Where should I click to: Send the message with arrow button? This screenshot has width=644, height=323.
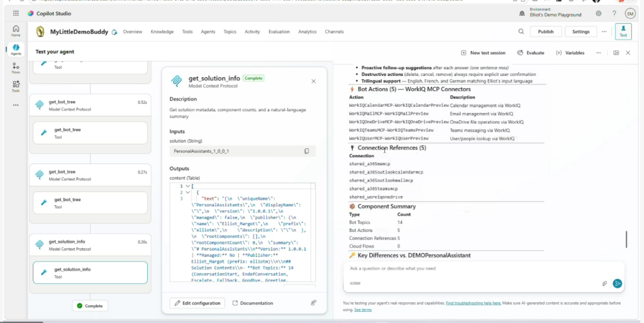coord(618,283)
